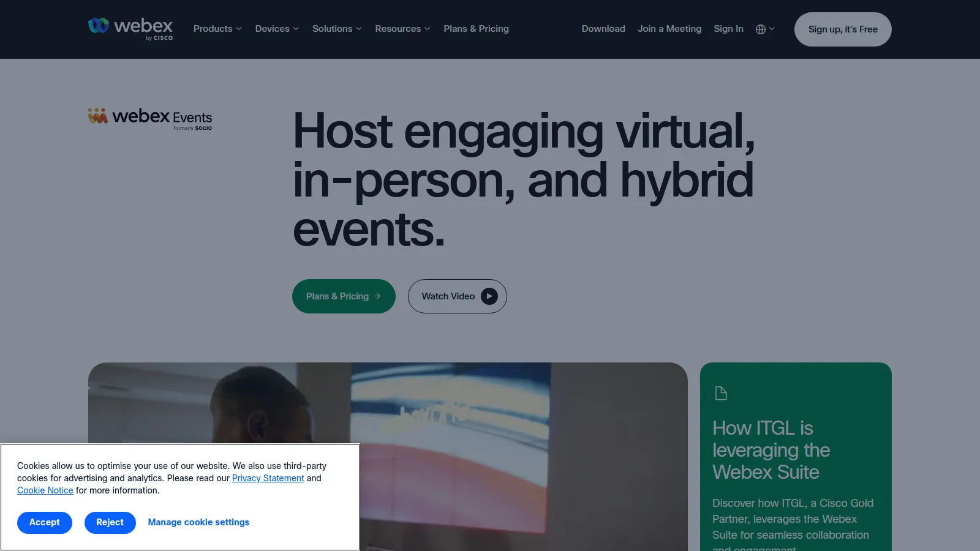Viewport: 980px width, 551px height.
Task: Click Join a Meeting in the header
Action: [x=669, y=29]
